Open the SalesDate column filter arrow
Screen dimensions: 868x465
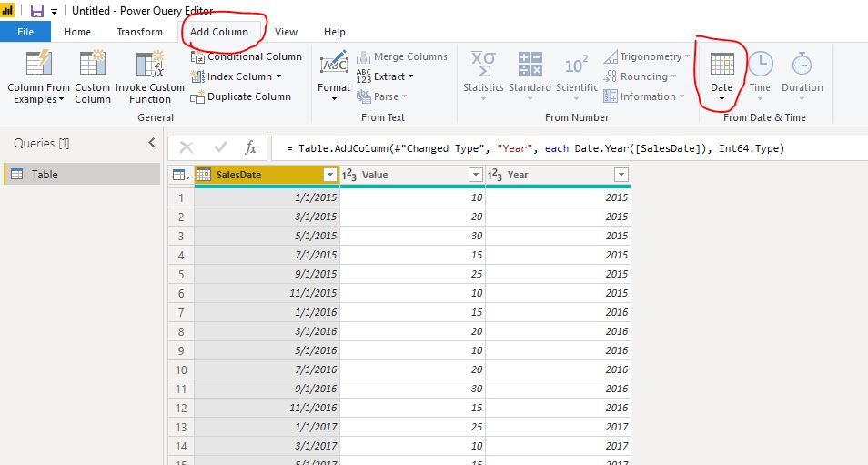point(330,175)
